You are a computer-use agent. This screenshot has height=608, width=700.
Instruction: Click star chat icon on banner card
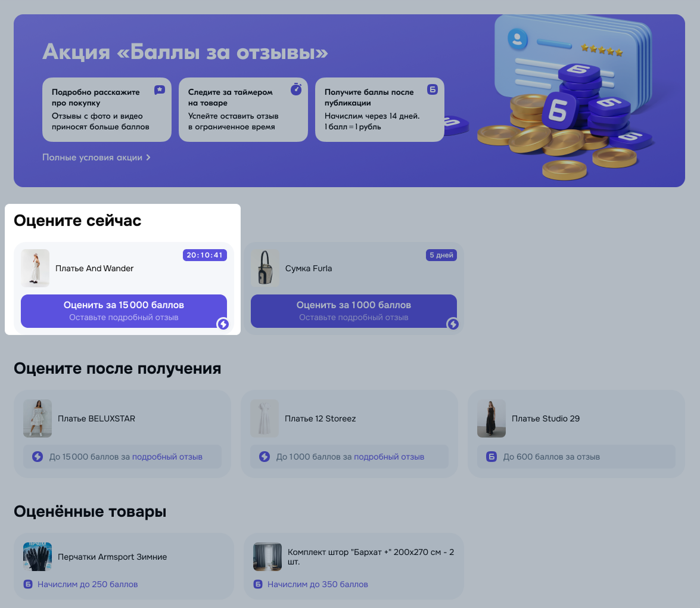pos(160,90)
